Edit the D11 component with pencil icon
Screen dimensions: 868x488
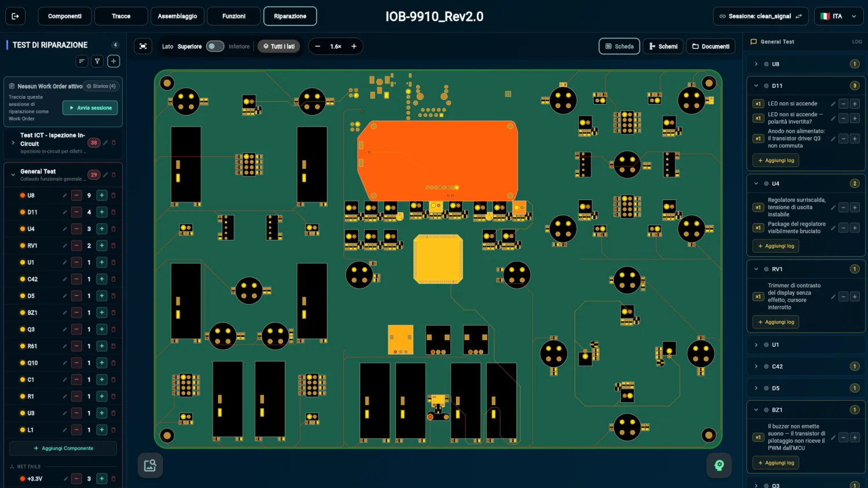pyautogui.click(x=65, y=212)
